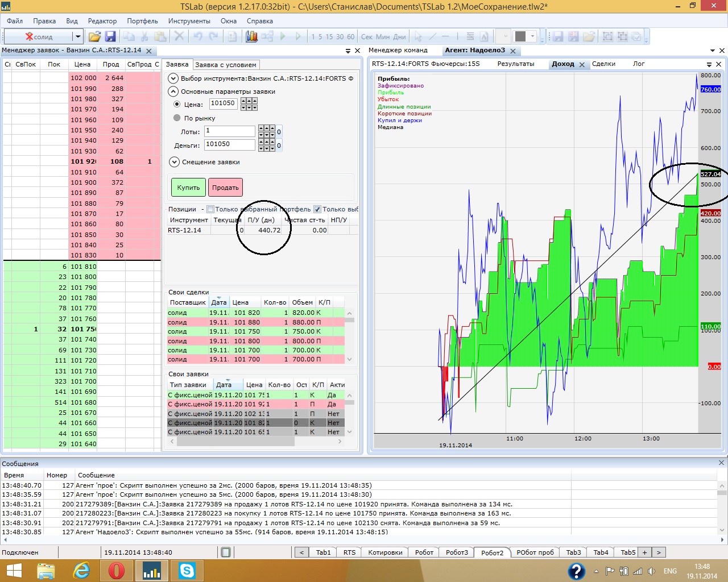Viewport: 728px width, 582px height.
Task: Click the Лоты quantity input field
Action: 230,131
